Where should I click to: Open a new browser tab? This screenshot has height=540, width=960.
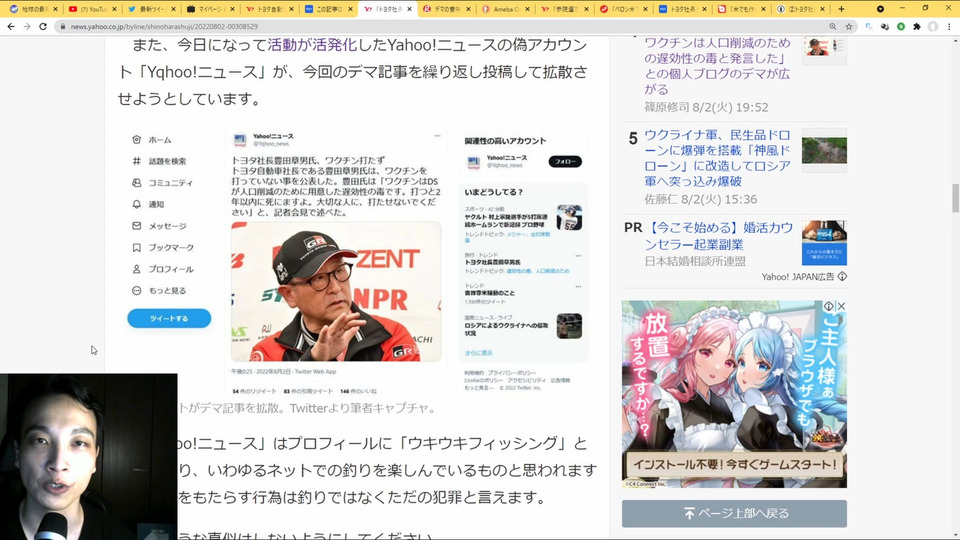[x=841, y=9]
